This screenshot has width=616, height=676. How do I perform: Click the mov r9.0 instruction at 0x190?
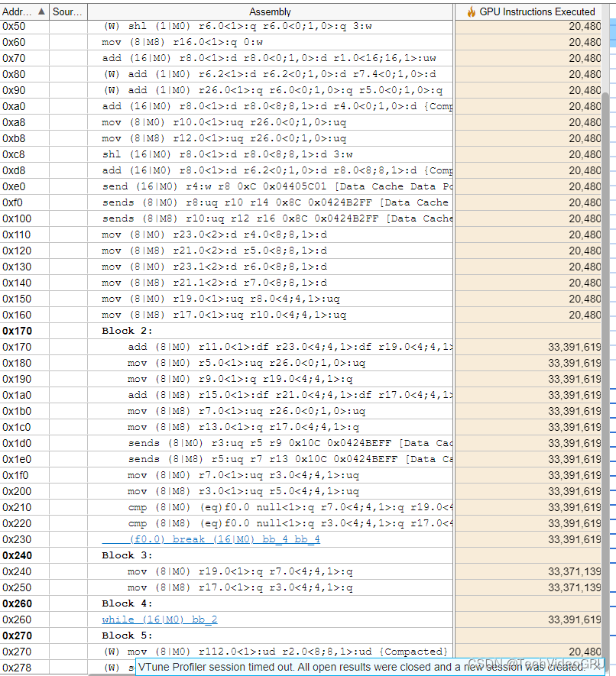(240, 379)
